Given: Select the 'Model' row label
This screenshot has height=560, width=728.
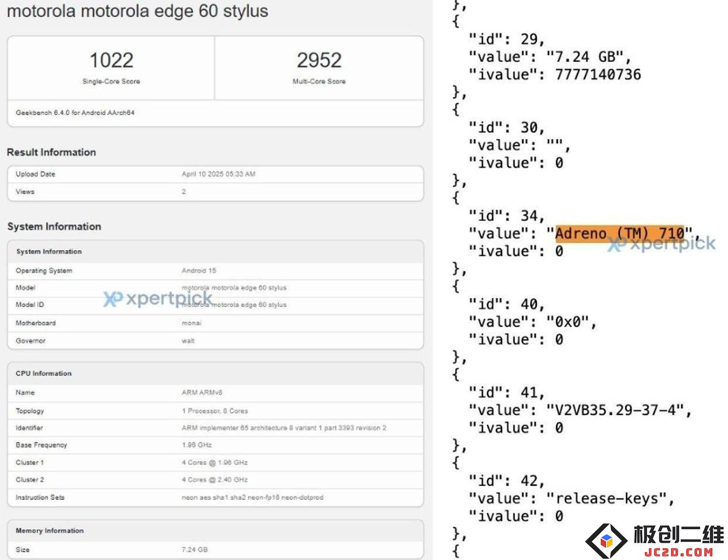Looking at the screenshot, I should click(25, 288).
